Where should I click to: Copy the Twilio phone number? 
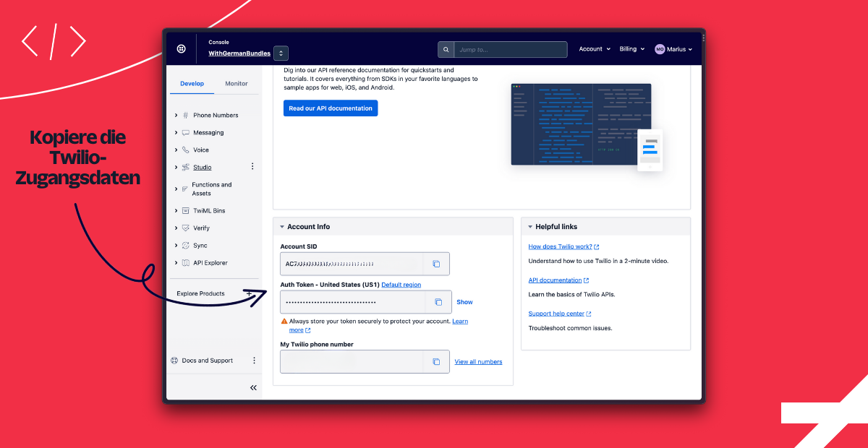[x=436, y=362]
